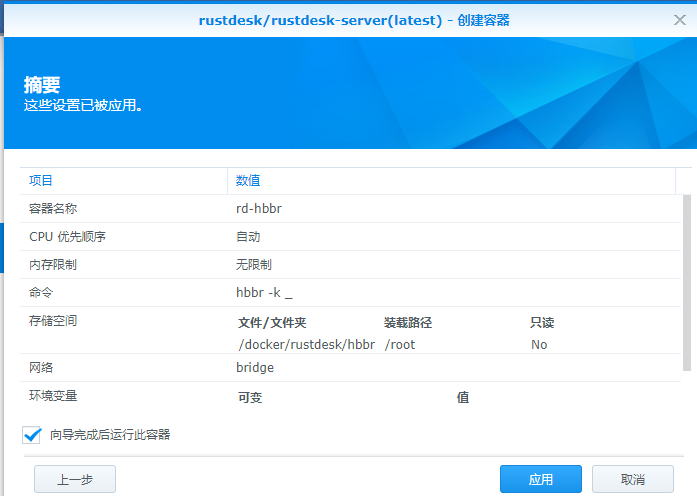Image resolution: width=697 pixels, height=496 pixels.
Task: Click the summary table vertical scrollbar
Action: [x=687, y=283]
